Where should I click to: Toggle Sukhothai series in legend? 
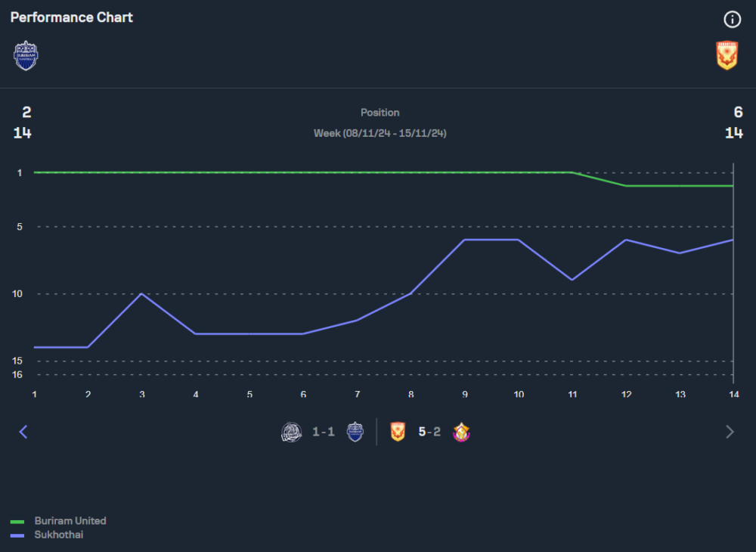(x=59, y=535)
